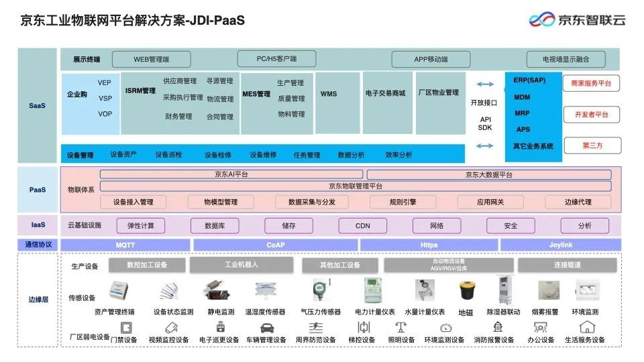Click the 周界防范设备 icon

tap(315, 328)
